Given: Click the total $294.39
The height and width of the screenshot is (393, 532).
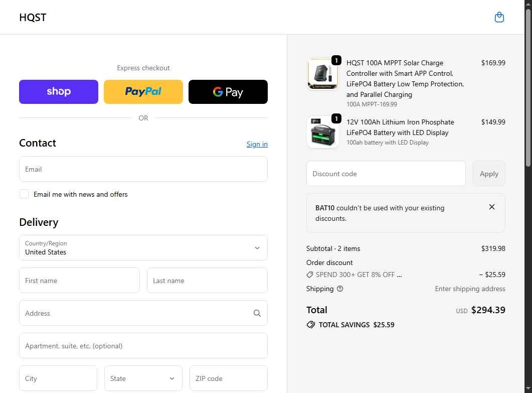Looking at the screenshot, I should [488, 310].
